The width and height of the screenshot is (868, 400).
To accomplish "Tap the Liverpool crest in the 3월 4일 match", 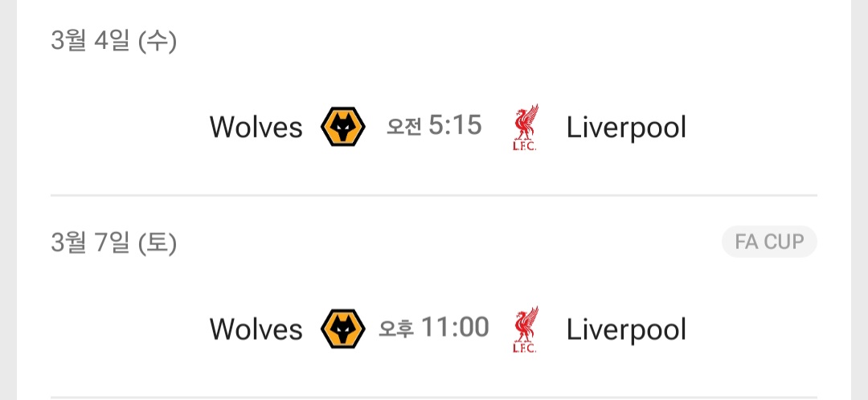I will (525, 127).
